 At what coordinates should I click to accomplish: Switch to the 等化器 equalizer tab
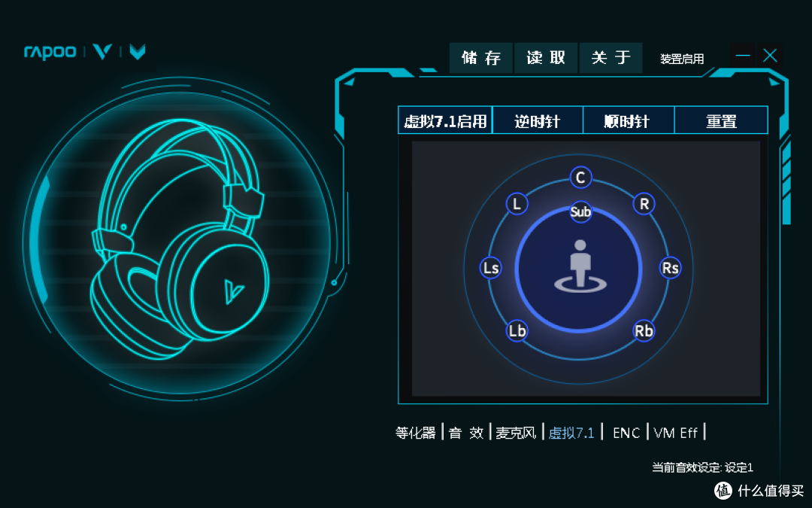(x=415, y=432)
